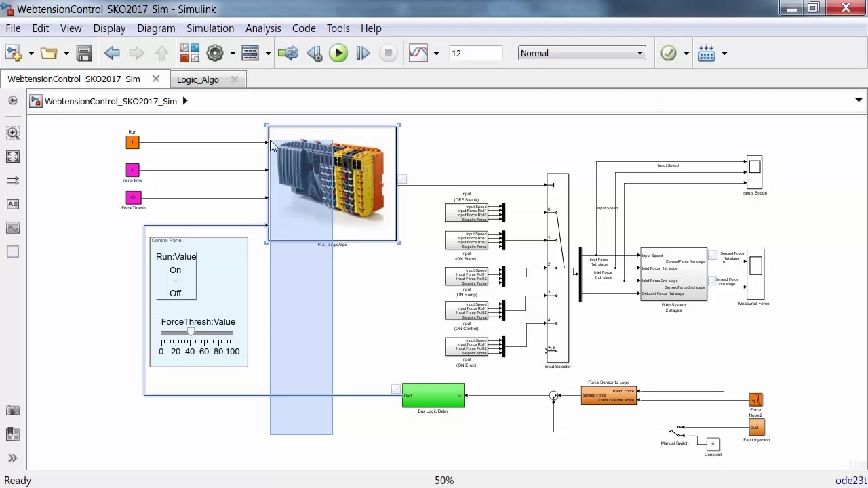Viewport: 868px width, 488px height.
Task: Click the forward navigation arrow
Action: pyautogui.click(x=136, y=53)
